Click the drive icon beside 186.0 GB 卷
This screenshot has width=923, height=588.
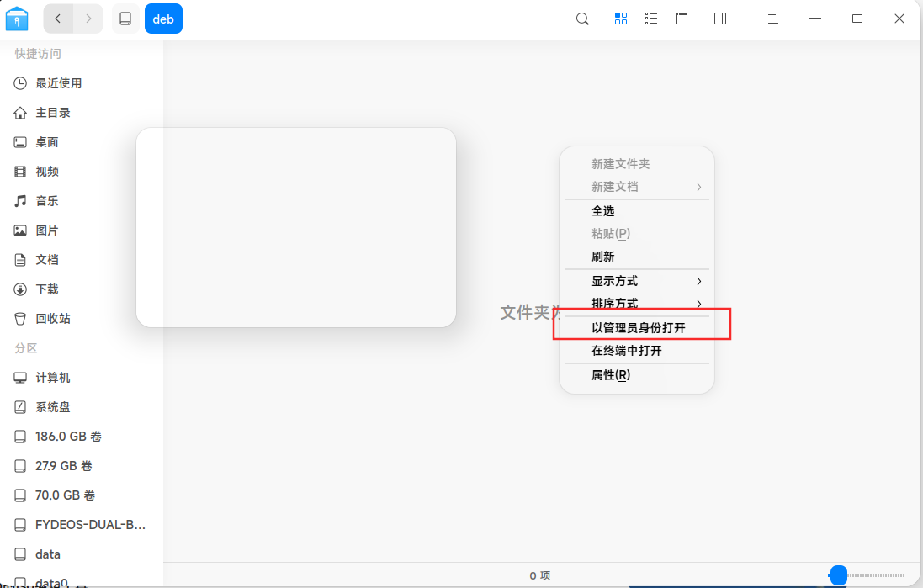[x=20, y=436]
